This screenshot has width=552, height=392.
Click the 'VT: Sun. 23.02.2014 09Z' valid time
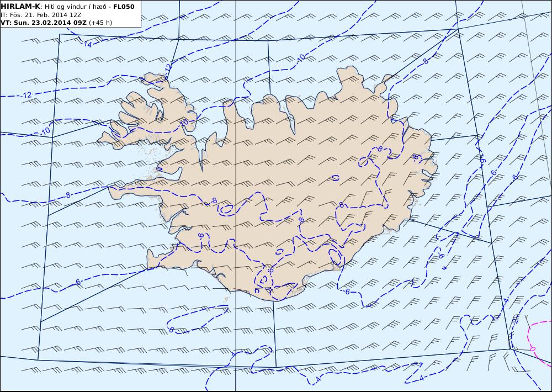click(44, 23)
